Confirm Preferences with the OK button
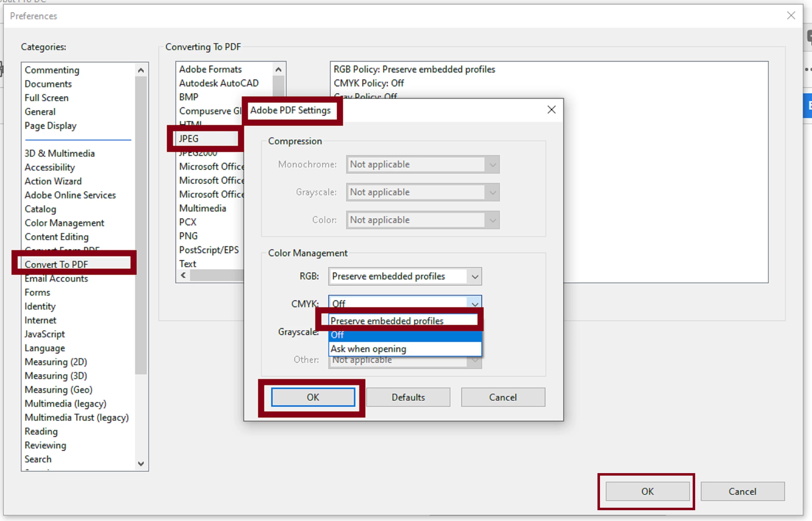This screenshot has width=812, height=521. coord(647,491)
